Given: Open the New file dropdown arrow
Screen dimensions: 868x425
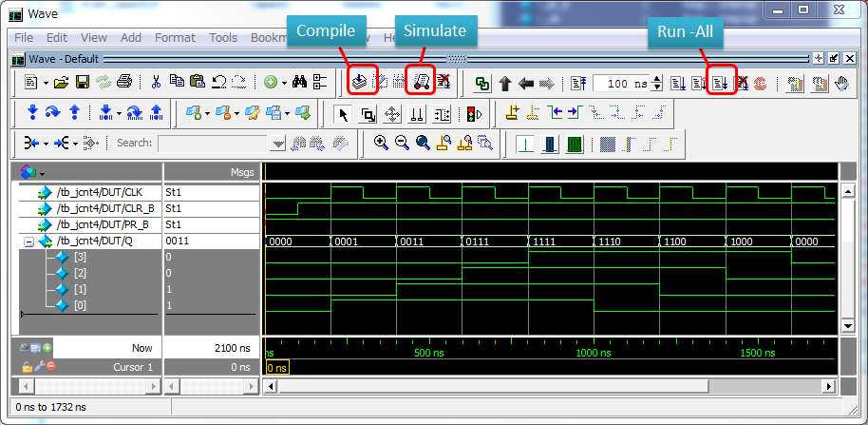Looking at the screenshot, I should point(46,83).
